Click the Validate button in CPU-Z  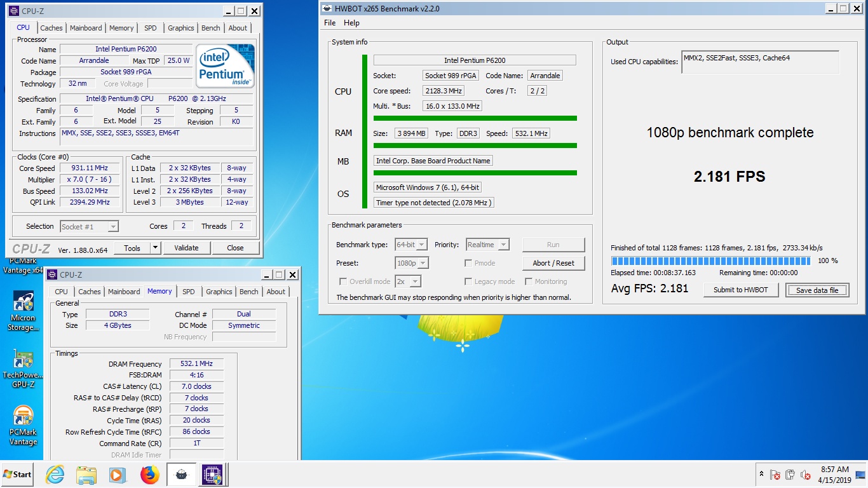point(186,248)
